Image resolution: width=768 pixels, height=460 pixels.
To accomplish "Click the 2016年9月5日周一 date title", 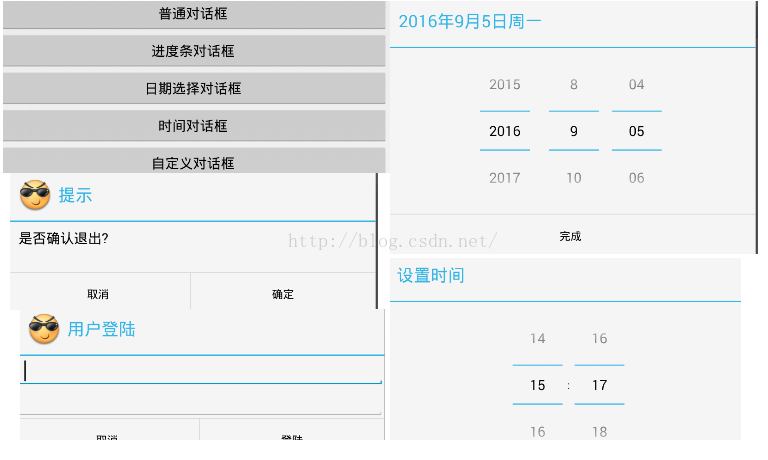I will (469, 22).
